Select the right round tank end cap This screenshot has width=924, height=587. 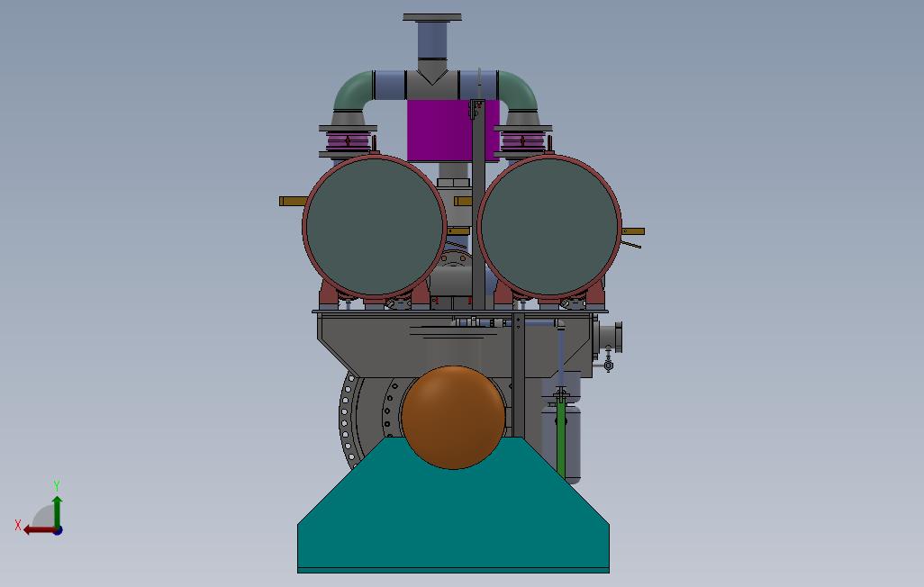click(x=549, y=226)
